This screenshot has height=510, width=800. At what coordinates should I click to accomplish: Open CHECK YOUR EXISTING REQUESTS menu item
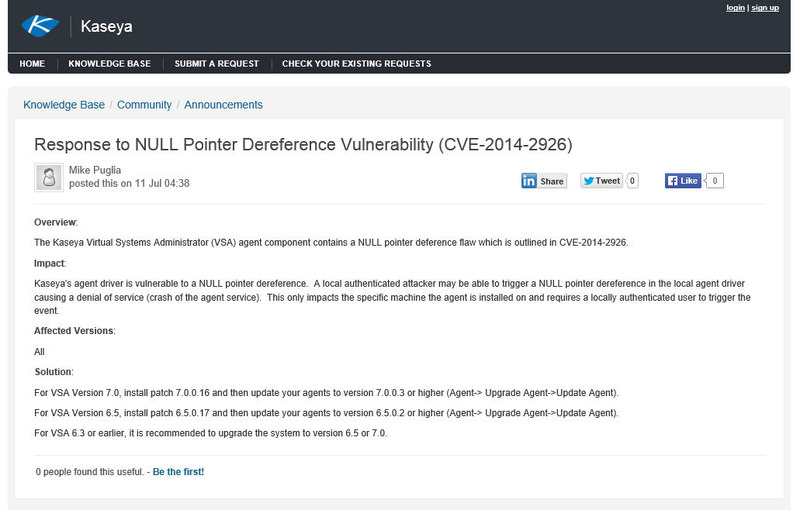(x=356, y=63)
